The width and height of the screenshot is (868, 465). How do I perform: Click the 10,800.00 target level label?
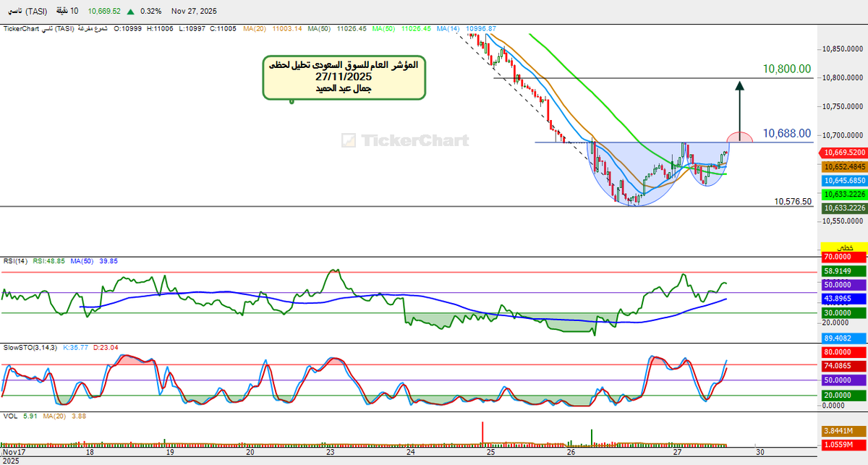(x=786, y=69)
